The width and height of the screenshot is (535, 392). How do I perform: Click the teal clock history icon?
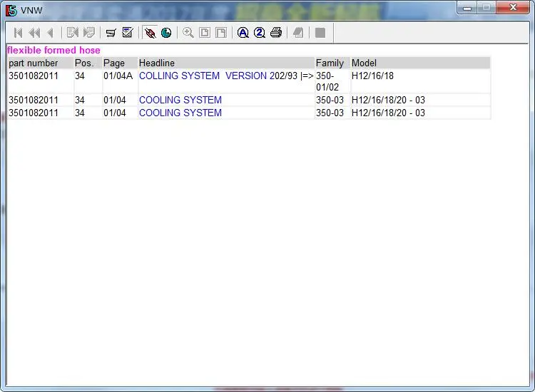click(166, 33)
